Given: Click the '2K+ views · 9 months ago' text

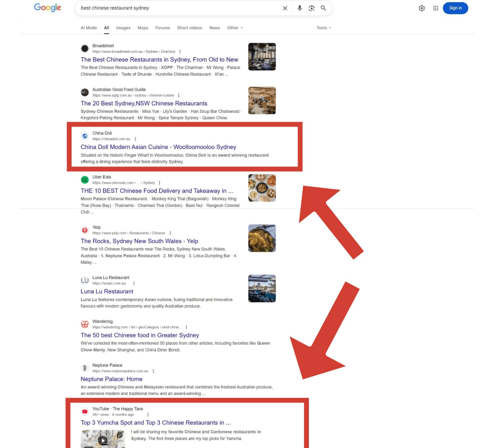Looking at the screenshot, I should tap(113, 414).
